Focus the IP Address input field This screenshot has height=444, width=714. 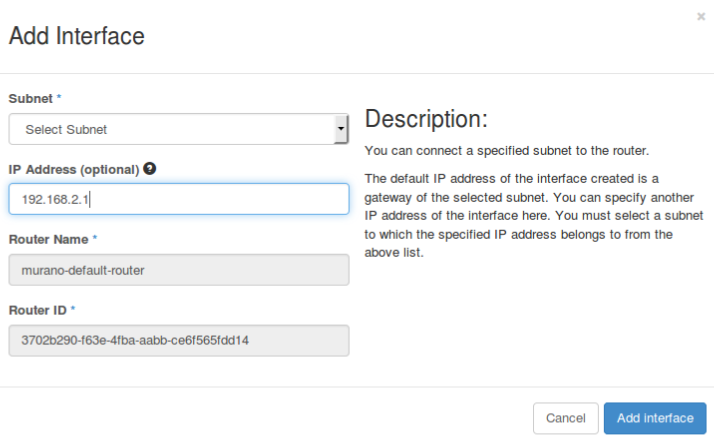tap(178, 199)
